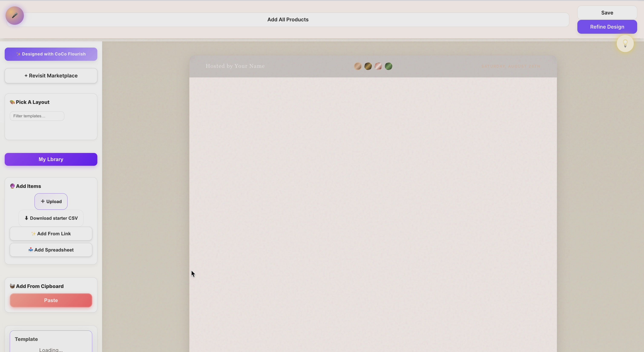Switch to the My Lbrary panel
Image resolution: width=644 pixels, height=352 pixels.
tap(51, 159)
